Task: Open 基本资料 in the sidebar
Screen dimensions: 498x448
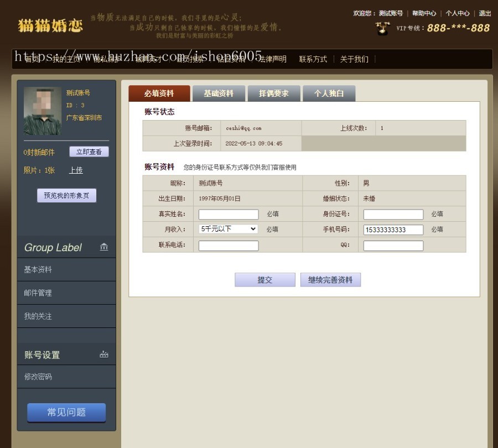Action: (x=66, y=269)
